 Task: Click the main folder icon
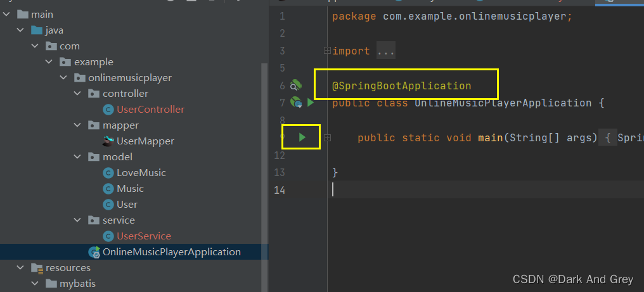coord(23,15)
